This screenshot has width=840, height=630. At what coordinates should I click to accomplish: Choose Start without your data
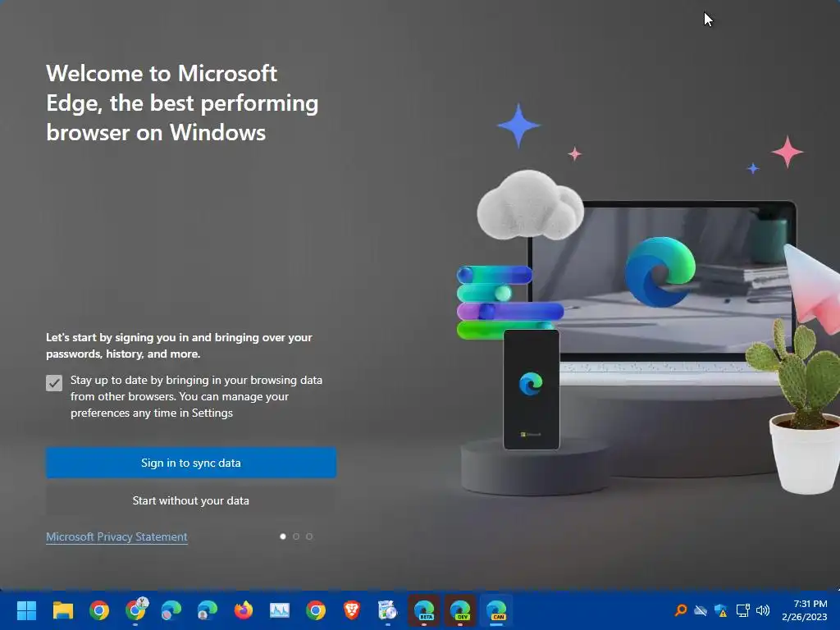pyautogui.click(x=190, y=500)
